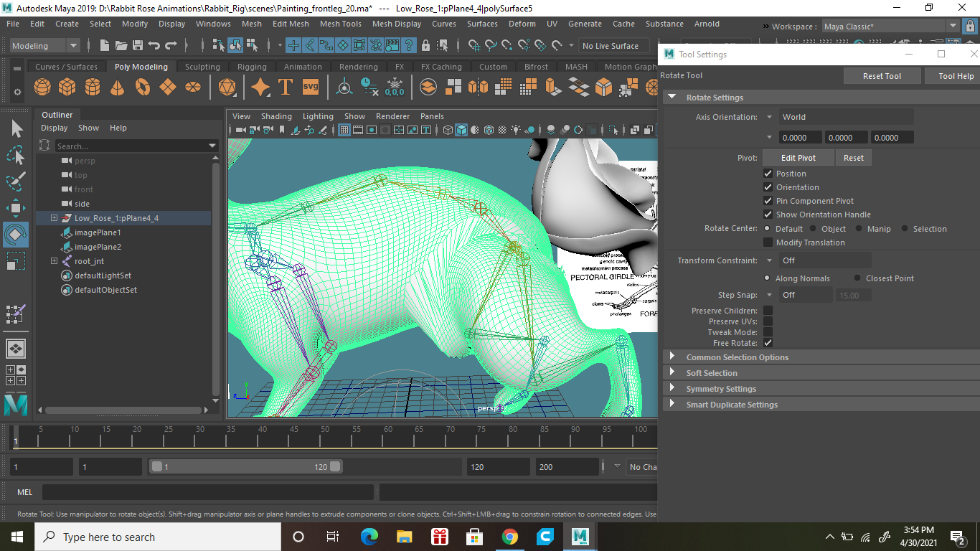The width and height of the screenshot is (980, 551).
Task: Create a polygon sphere from the shelf
Action: point(42,86)
